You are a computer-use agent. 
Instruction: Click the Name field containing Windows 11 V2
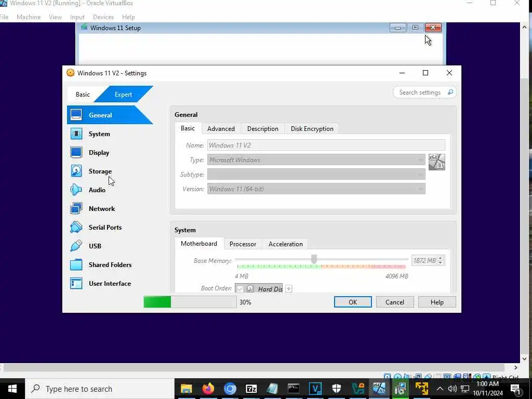[x=326, y=145]
